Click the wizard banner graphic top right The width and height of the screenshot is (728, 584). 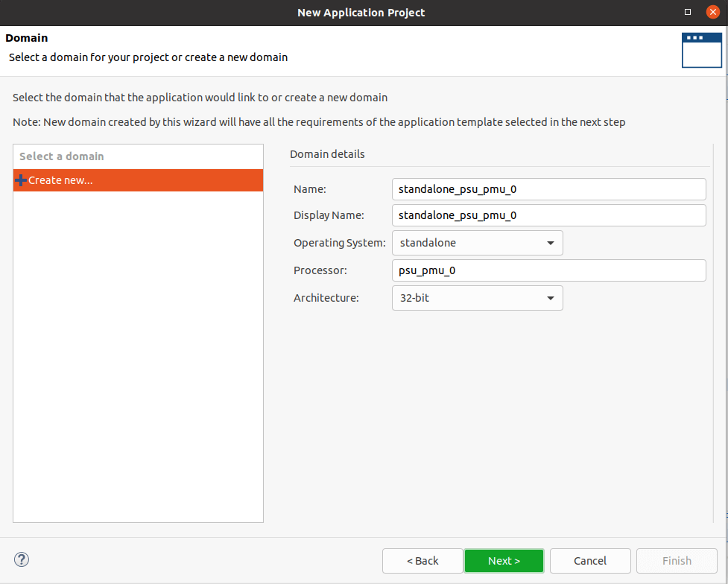click(x=701, y=50)
